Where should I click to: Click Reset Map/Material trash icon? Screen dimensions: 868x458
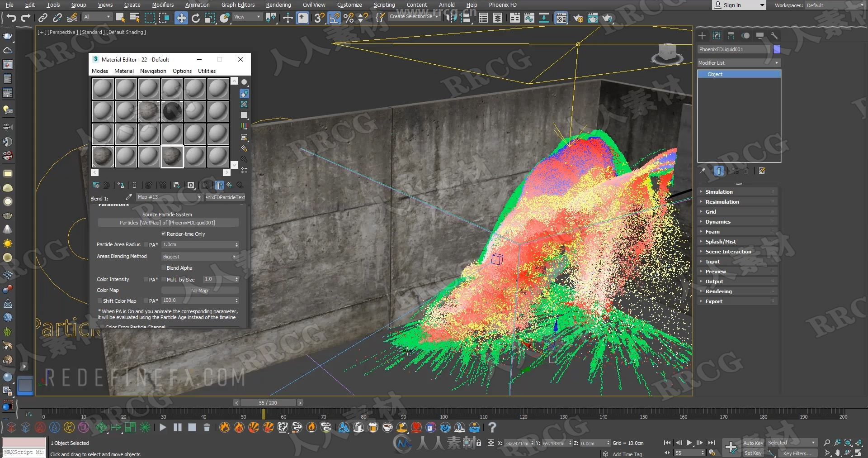coord(134,185)
